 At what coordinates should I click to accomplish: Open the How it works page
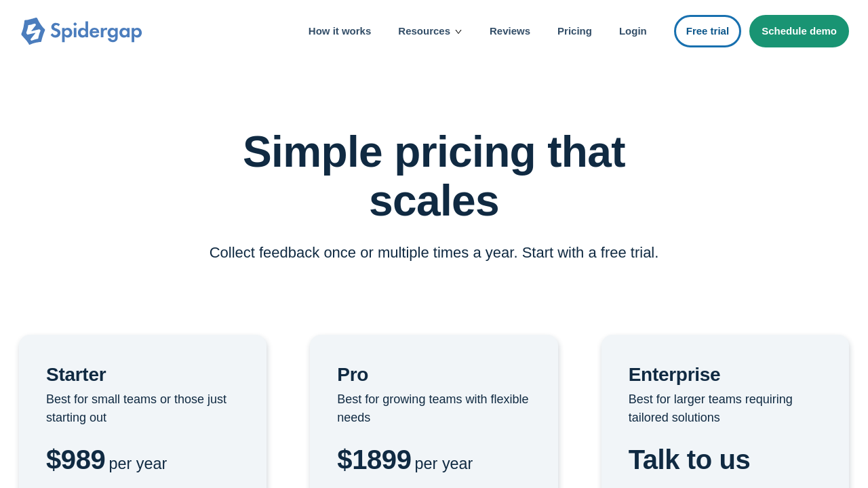click(340, 31)
